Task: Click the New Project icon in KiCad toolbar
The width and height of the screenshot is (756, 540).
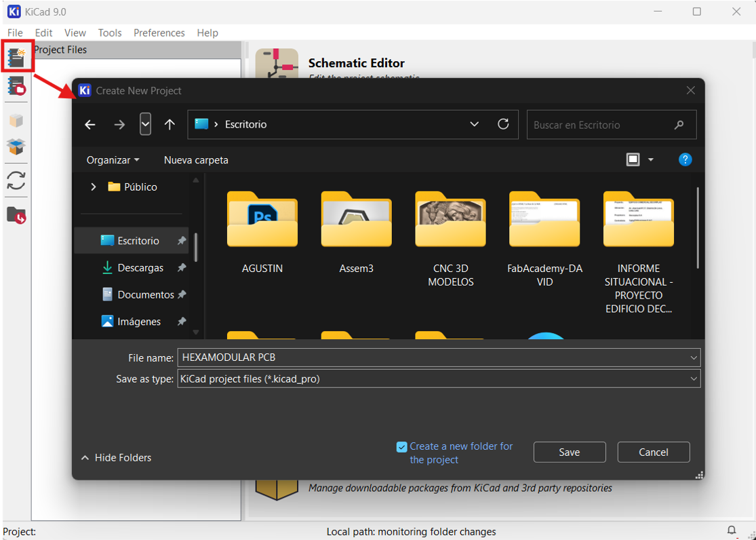Action: [16, 58]
